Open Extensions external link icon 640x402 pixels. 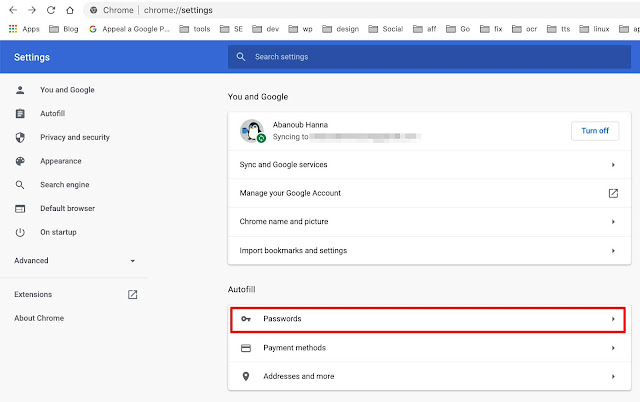click(132, 295)
